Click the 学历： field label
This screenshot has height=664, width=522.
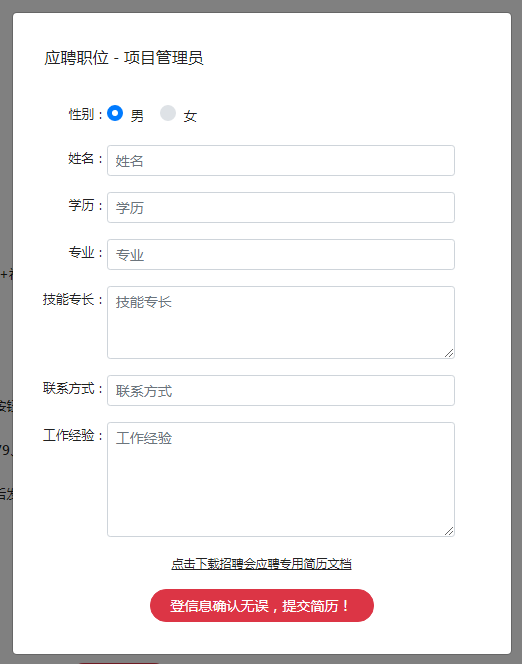point(86,206)
